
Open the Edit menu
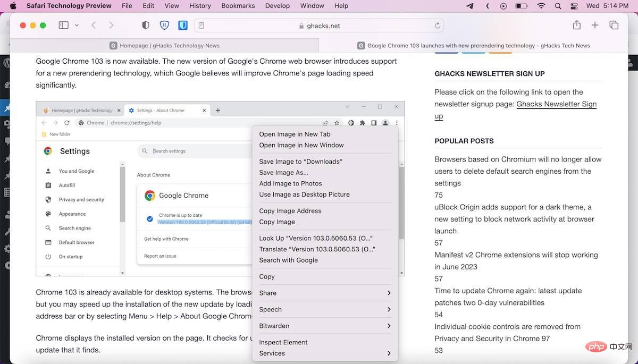(148, 6)
